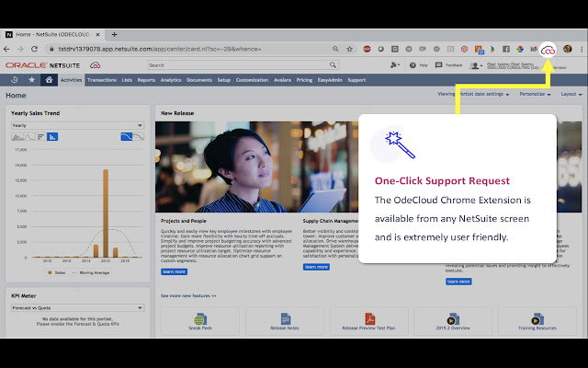This screenshot has height=368, width=588.
Task: Click the global search magnifier button
Action: pyautogui.click(x=333, y=65)
